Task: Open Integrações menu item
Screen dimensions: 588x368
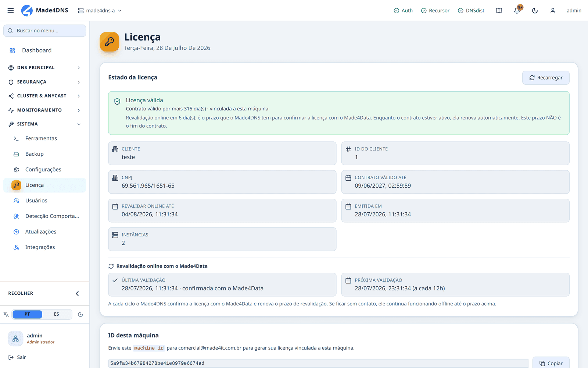Action: click(45, 247)
